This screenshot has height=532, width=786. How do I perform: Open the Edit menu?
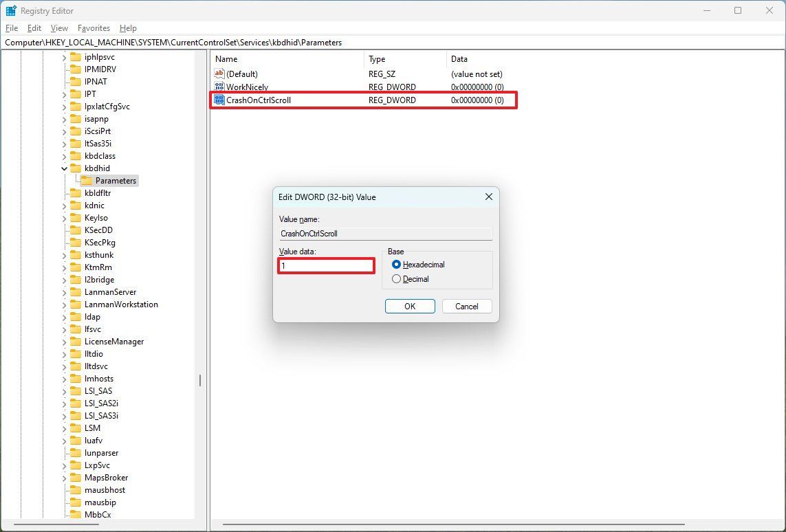click(34, 28)
